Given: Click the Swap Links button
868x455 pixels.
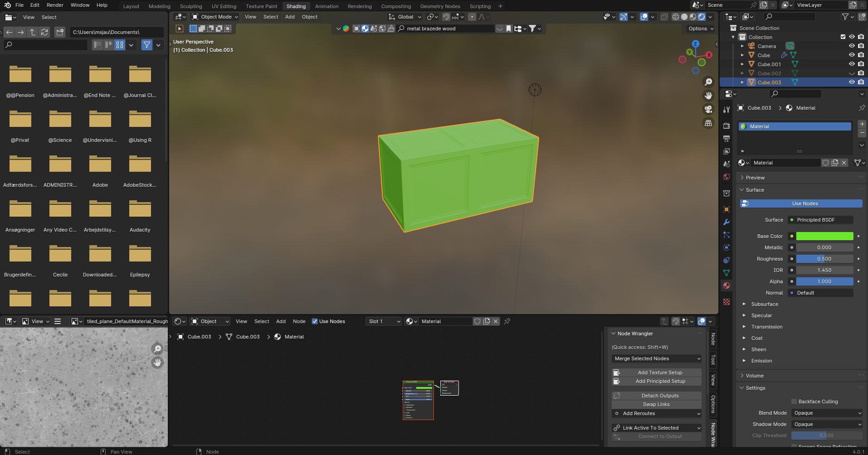Looking at the screenshot, I should tap(656, 404).
